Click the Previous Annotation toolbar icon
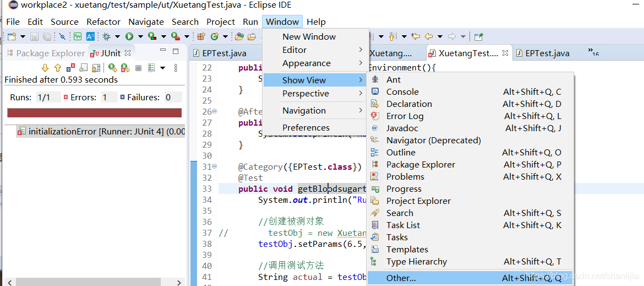The height and width of the screenshot is (286, 644). (x=392, y=36)
